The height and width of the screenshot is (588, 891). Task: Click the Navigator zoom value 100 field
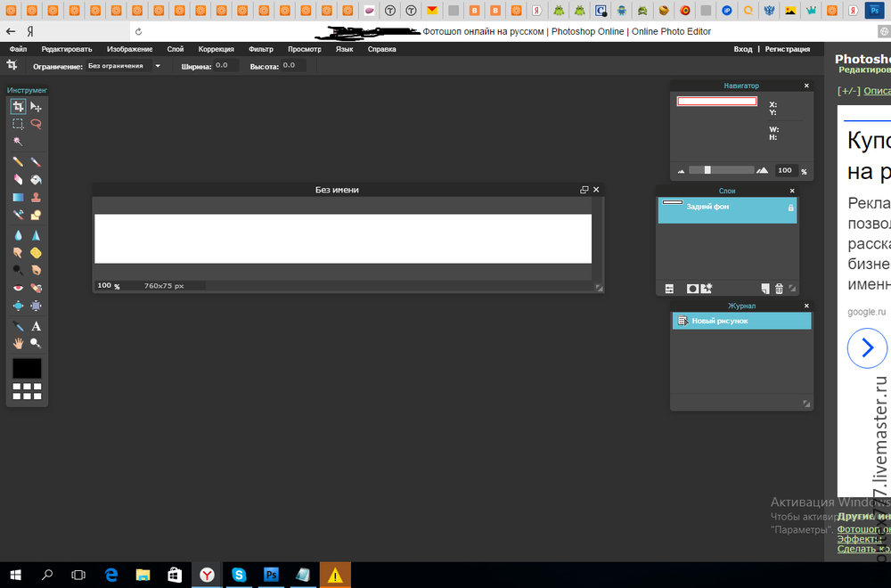pyautogui.click(x=786, y=170)
